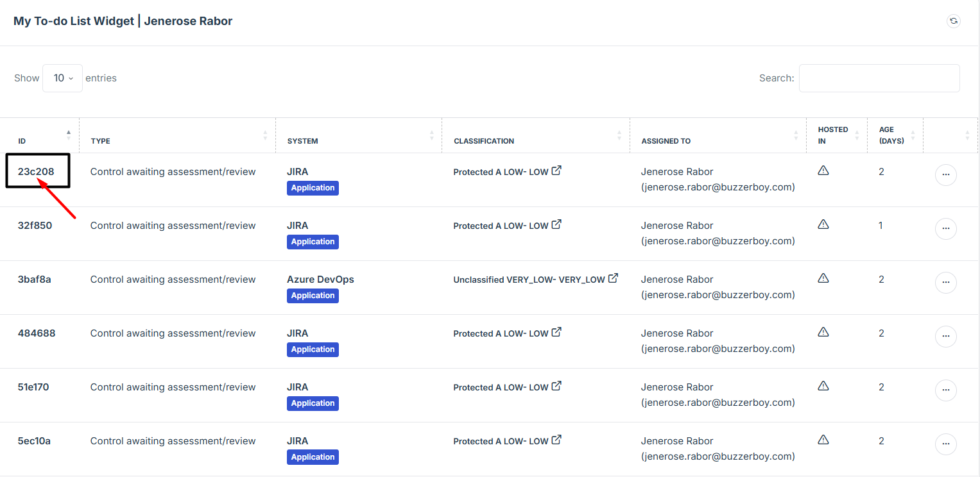Open to-do item ID 51e170
Image resolution: width=980 pixels, height=477 pixels.
(x=33, y=387)
